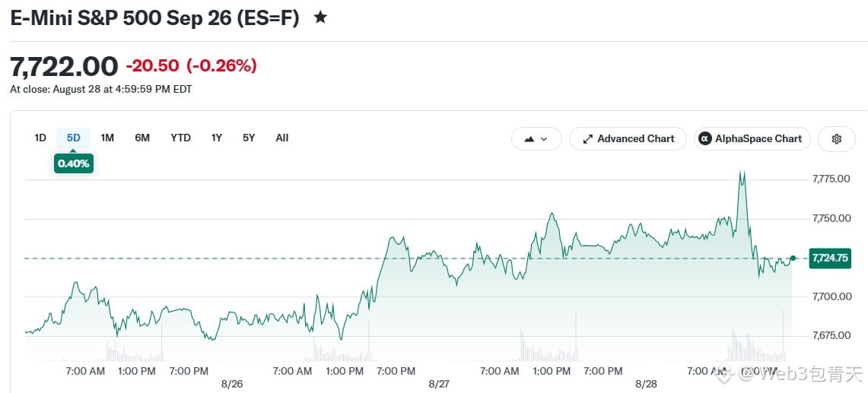Screen dimensions: 868x393
Task: Click the 7,775.00 axis label
Action: coord(831,179)
